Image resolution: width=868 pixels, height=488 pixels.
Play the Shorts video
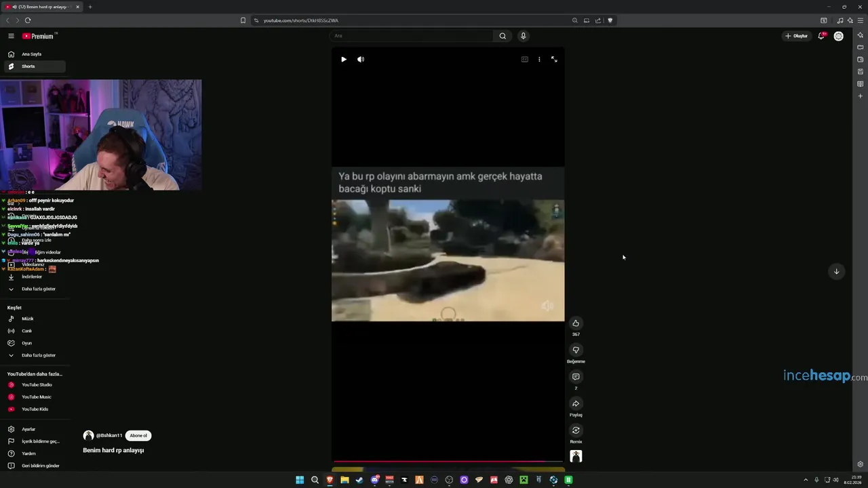pyautogui.click(x=344, y=60)
